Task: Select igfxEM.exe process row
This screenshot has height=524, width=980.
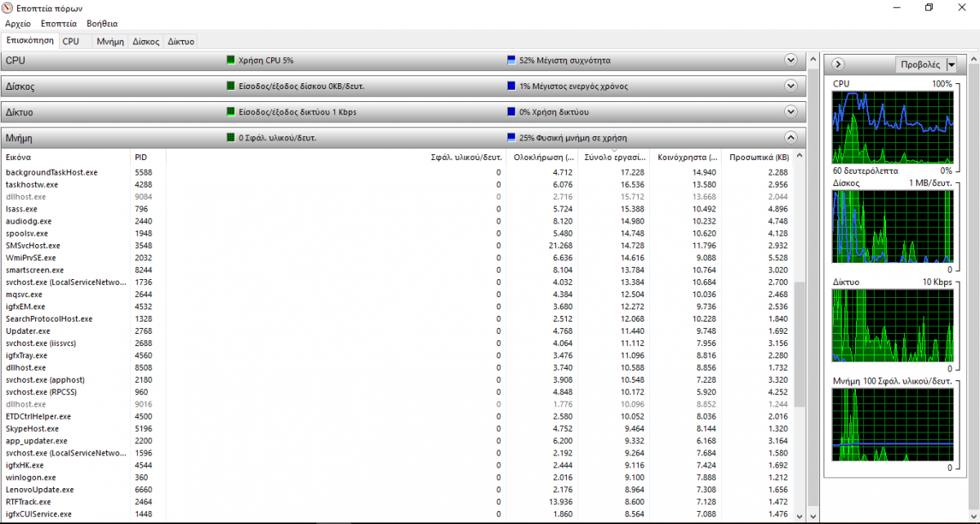Action: [397, 307]
